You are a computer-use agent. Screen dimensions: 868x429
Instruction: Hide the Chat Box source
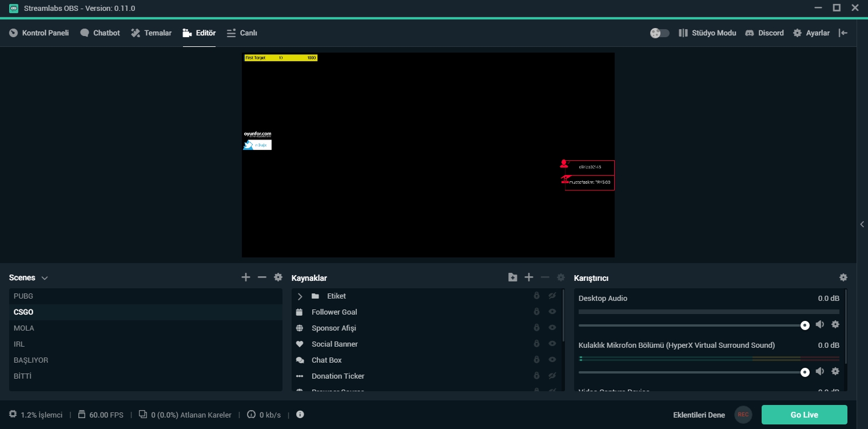click(x=552, y=360)
